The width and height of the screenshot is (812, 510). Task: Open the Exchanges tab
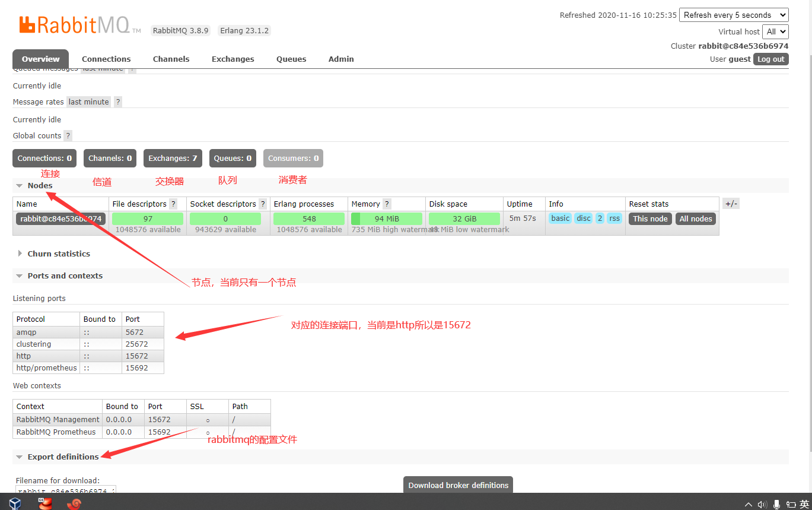[233, 59]
